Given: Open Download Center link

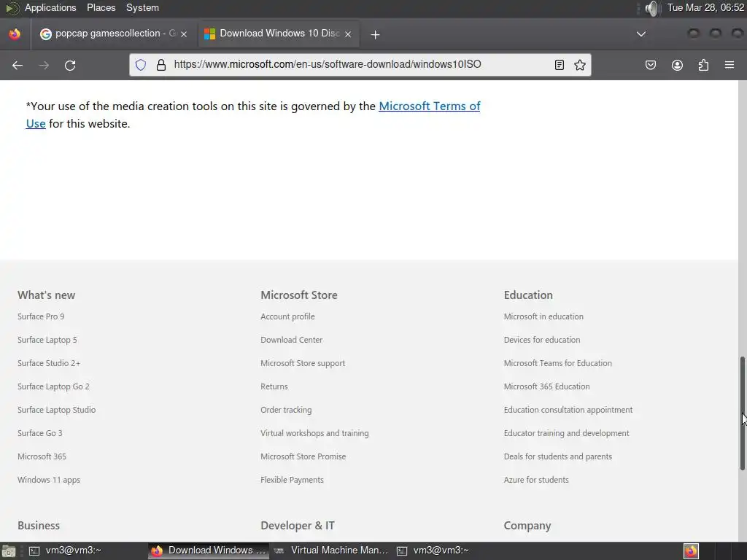Looking at the screenshot, I should tap(292, 340).
